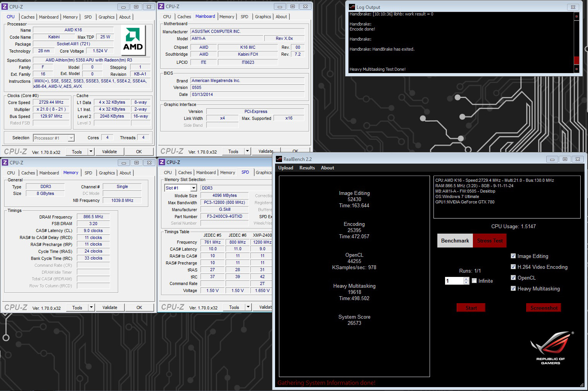
Task: Switch to SPD tab in the Memory window
Action: point(88,173)
